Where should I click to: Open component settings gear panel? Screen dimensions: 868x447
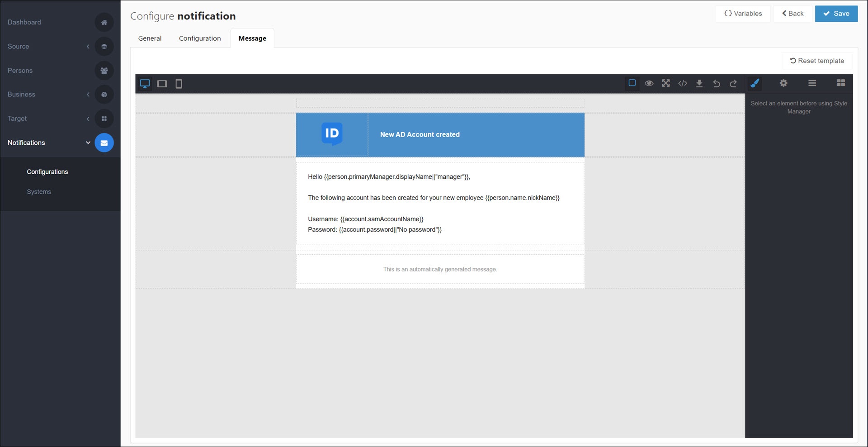coord(783,83)
